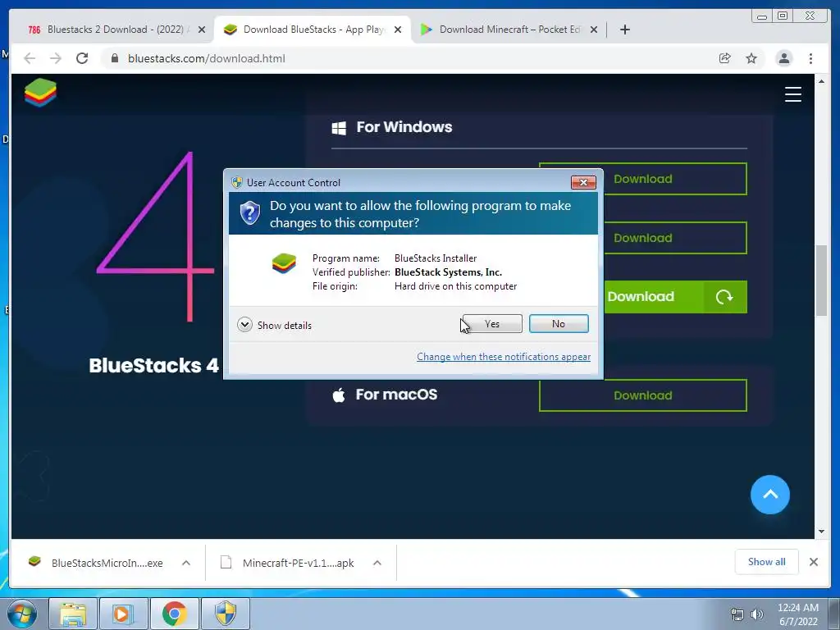This screenshot has height=630, width=840.
Task: Click the BlueStack Systems, Inc. publisher text
Action: coord(449,272)
